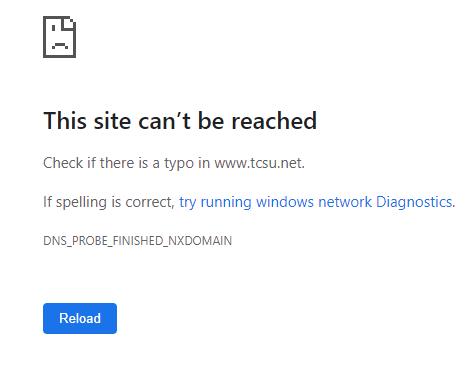
Task: Click the www.tcsu.net domain text
Action: click(259, 163)
